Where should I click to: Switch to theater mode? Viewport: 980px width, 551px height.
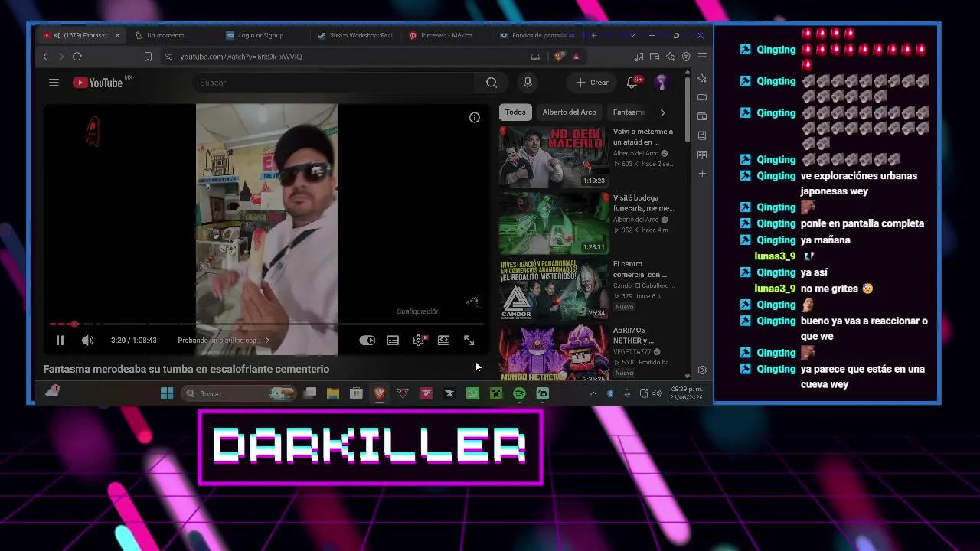pos(443,341)
